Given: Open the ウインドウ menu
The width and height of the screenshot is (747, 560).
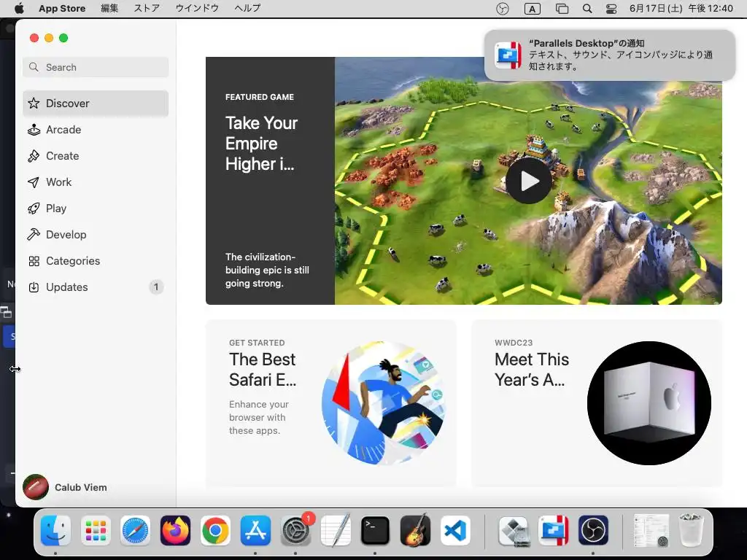Looking at the screenshot, I should tap(197, 8).
